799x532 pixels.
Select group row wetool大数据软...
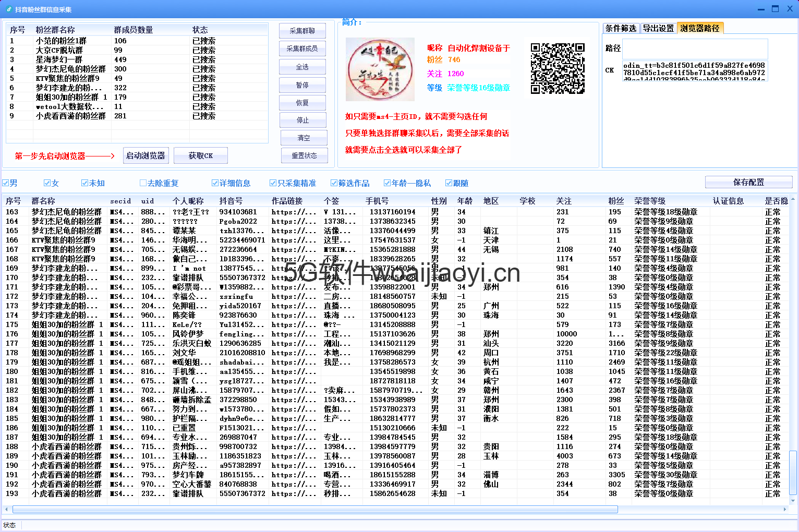click(x=137, y=106)
